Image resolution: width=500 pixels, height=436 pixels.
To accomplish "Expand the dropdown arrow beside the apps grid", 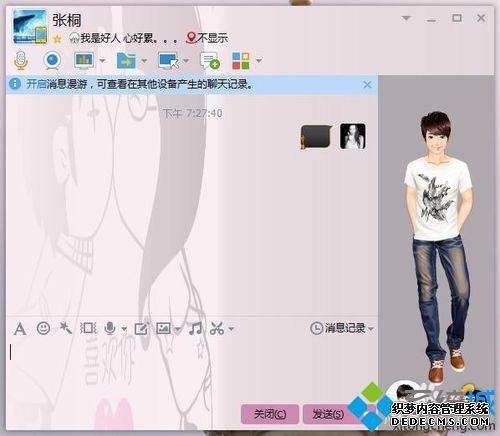I will pyautogui.click(x=259, y=61).
